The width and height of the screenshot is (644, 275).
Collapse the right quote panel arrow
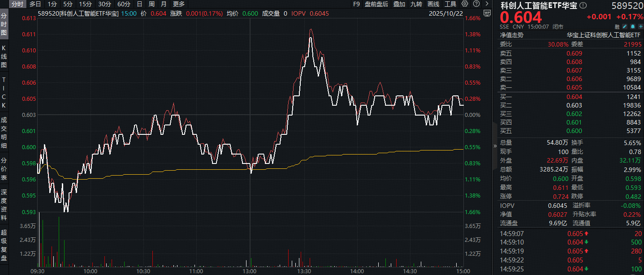(x=495, y=146)
